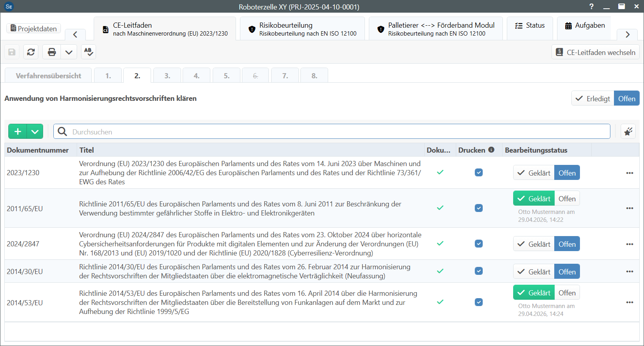Go to step 5. tab
Screen dimensions: 644x346
(x=227, y=76)
